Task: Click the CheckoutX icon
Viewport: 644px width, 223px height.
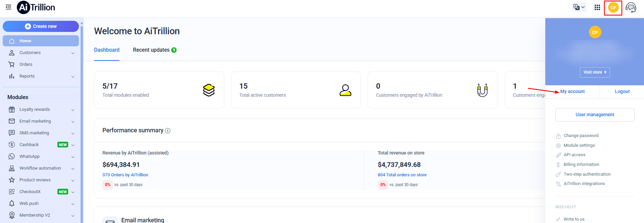Action: click(x=12, y=192)
